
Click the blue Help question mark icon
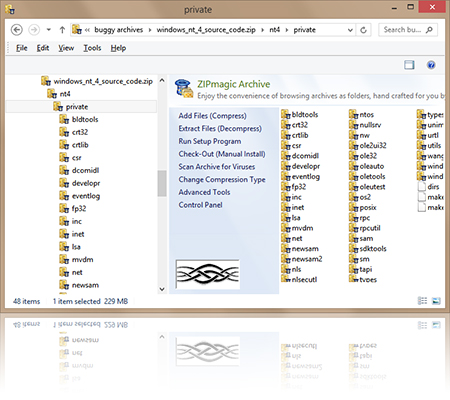431,65
